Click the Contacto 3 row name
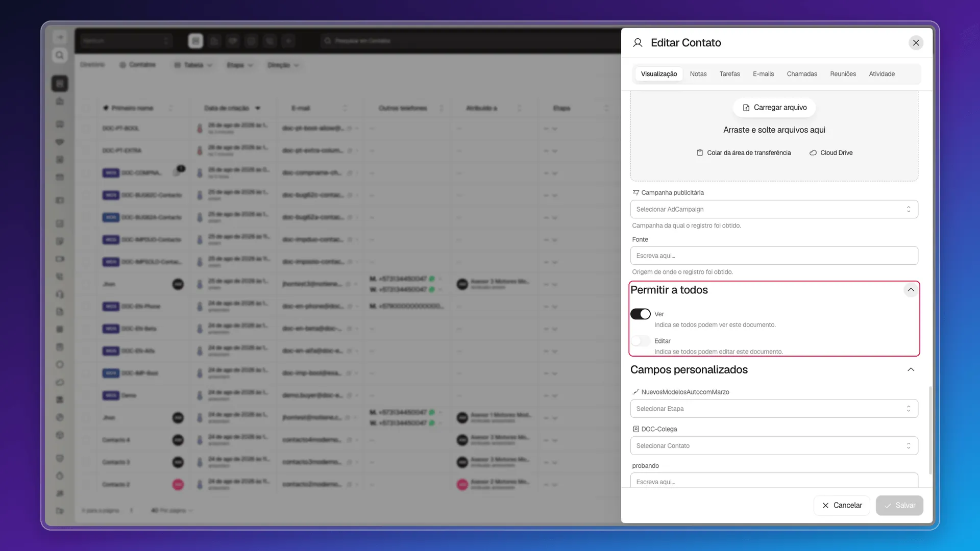Image resolution: width=980 pixels, height=551 pixels. 116,462
